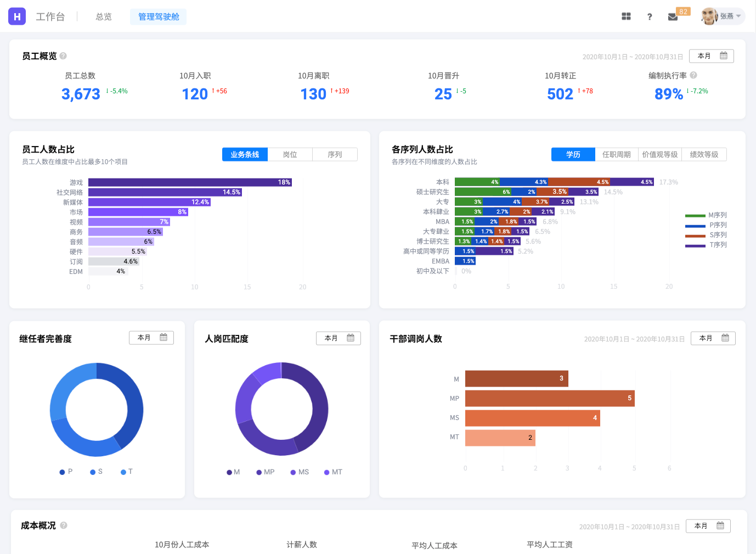Viewport: 756px width, 554px height.
Task: Click help icon next to 编制执行率
Action: coord(693,75)
